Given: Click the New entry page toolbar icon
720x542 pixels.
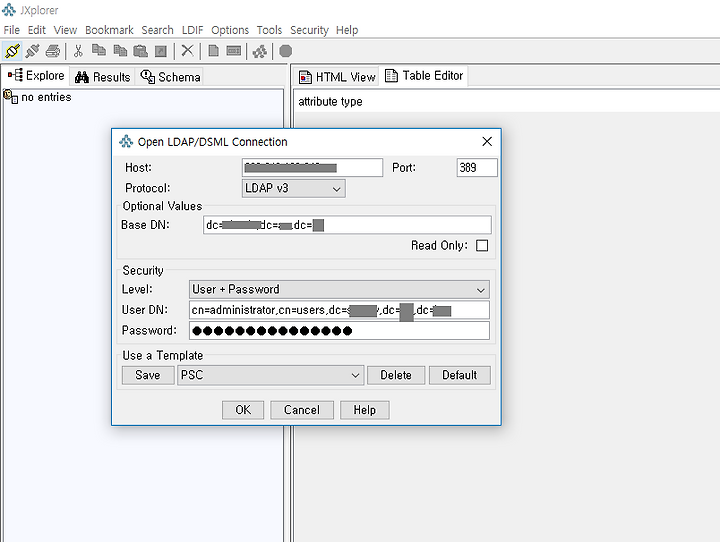Looking at the screenshot, I should pos(214,51).
